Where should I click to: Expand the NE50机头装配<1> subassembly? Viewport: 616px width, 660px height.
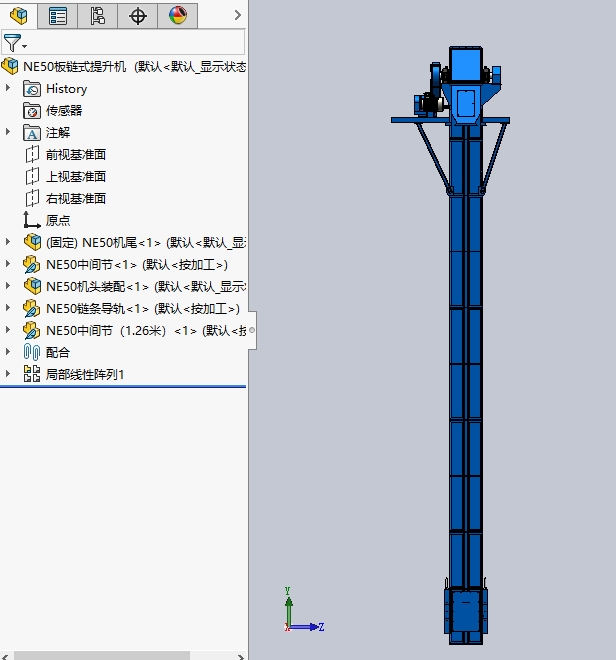[8, 285]
